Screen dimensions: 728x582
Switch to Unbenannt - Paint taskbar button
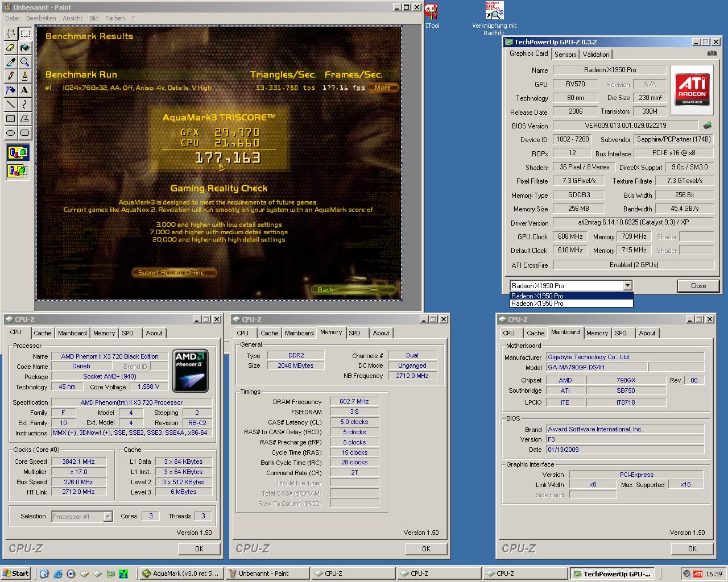(267, 574)
